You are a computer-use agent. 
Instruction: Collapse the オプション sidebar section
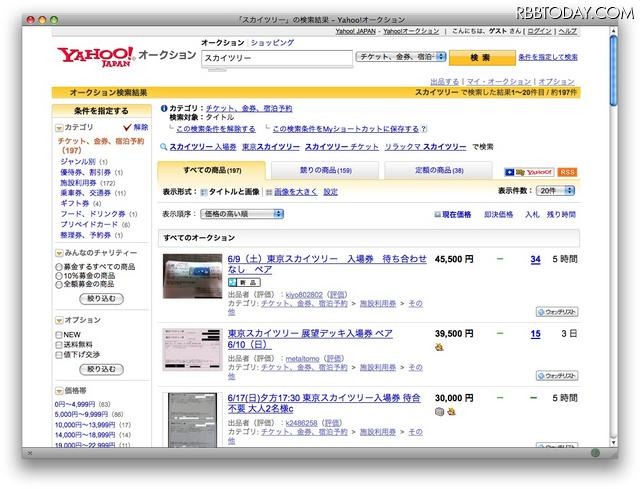pos(59,320)
